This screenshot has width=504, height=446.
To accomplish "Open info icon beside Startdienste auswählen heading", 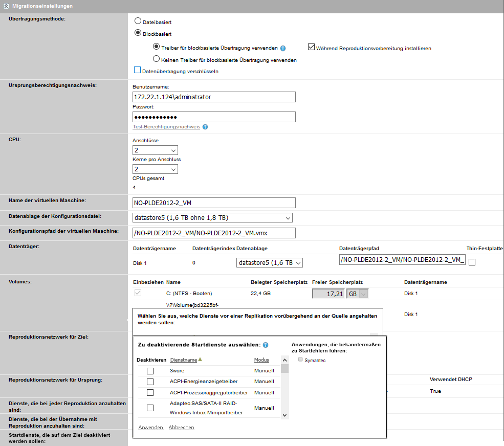I will point(266,345).
